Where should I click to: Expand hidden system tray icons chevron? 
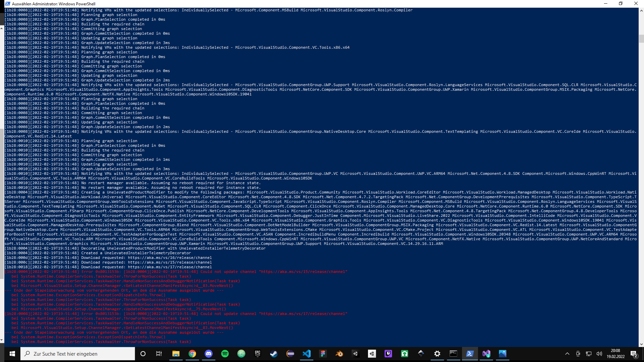567,354
